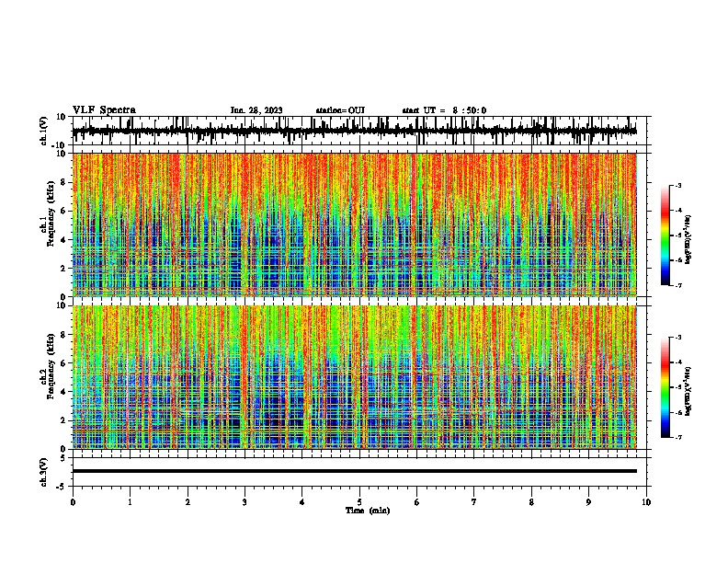
Task: Click the ch.2 spectrogram color scale bar
Action: (x=665, y=387)
